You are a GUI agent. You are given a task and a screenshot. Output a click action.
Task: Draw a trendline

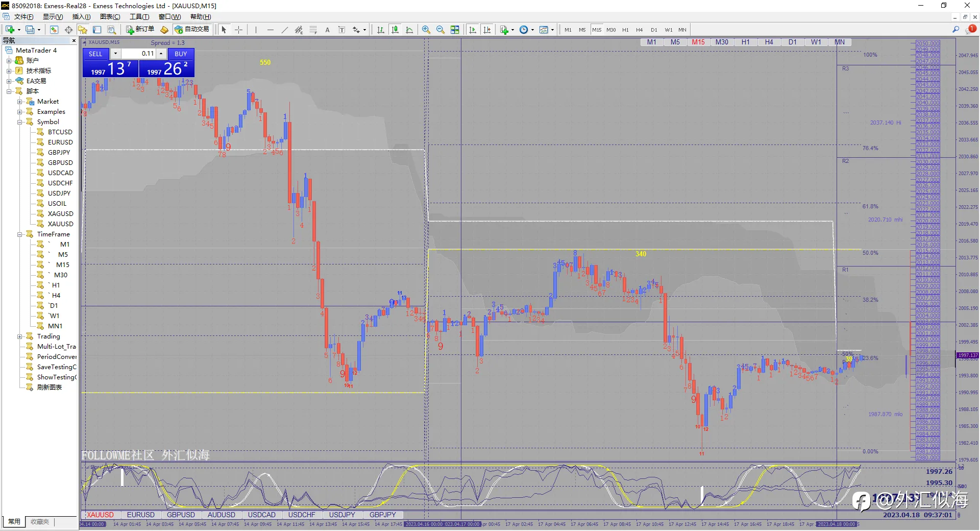(284, 30)
